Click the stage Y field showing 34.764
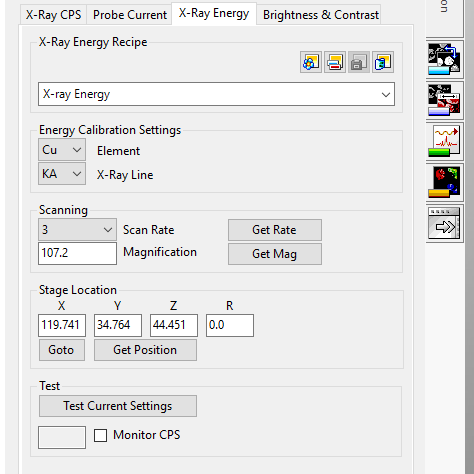 [118, 325]
